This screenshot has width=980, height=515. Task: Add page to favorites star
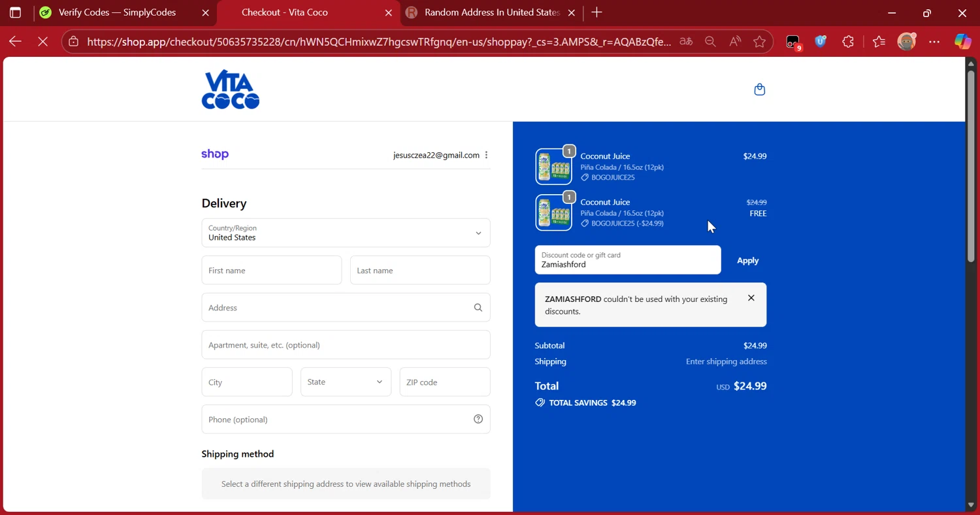click(x=759, y=42)
